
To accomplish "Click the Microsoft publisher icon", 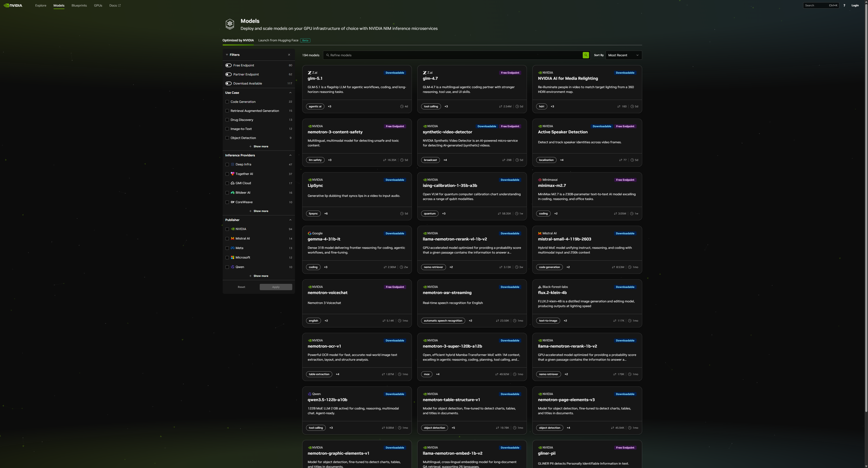I will [233, 257].
